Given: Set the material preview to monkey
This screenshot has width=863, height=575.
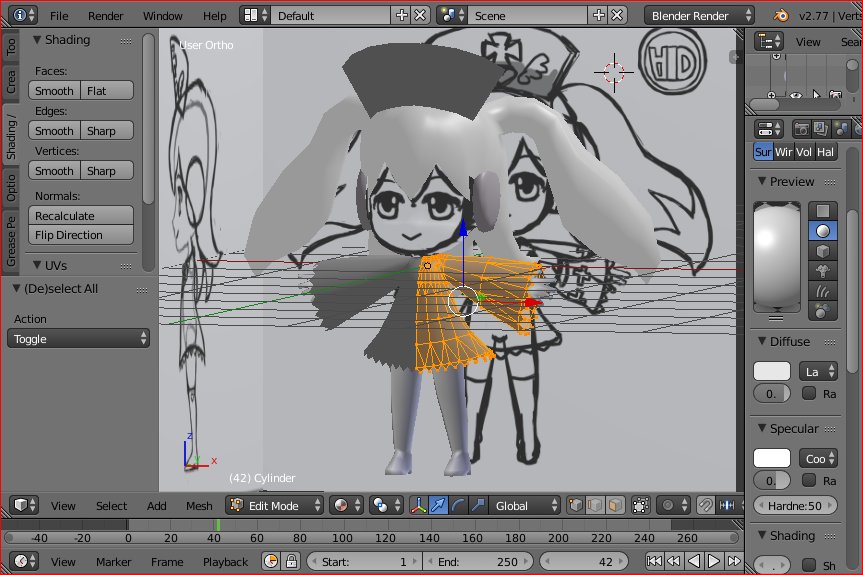Looking at the screenshot, I should (823, 271).
